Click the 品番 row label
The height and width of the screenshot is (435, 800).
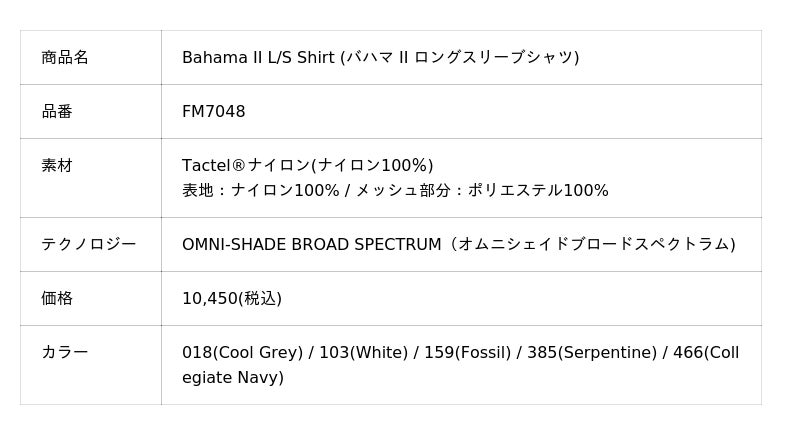point(57,111)
